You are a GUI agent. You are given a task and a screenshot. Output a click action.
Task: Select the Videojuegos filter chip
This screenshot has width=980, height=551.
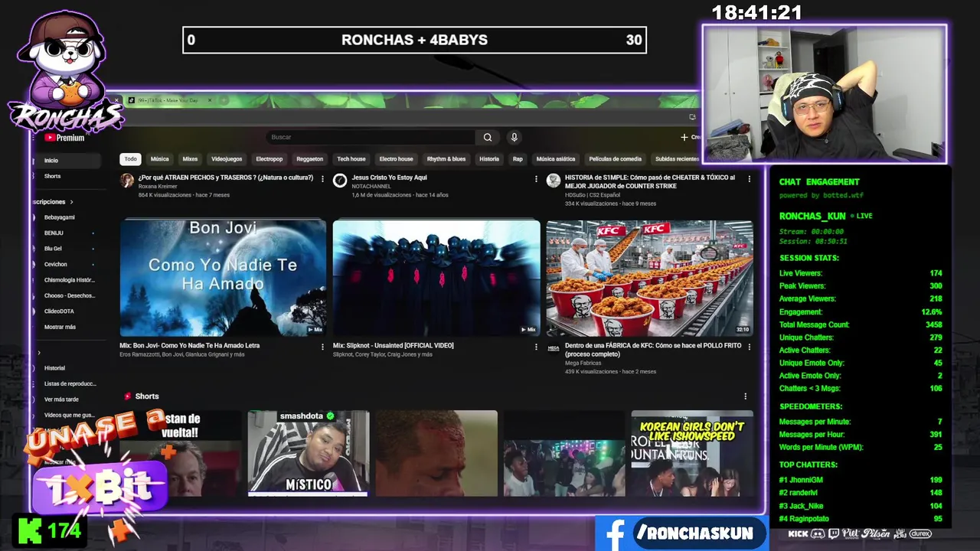point(227,159)
